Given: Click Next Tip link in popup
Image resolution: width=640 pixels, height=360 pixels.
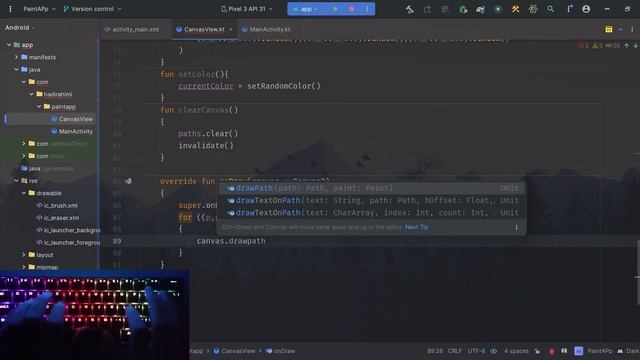Looking at the screenshot, I should pos(416,227).
